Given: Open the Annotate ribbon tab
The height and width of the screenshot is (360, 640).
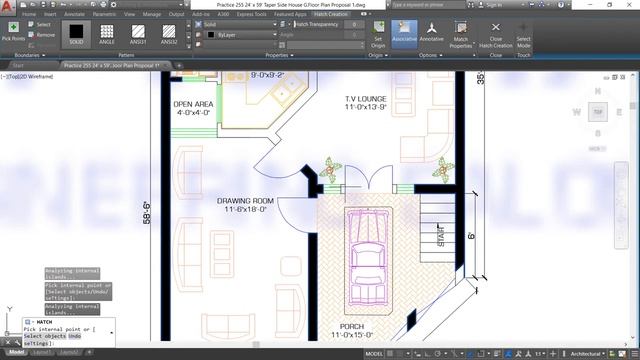Looking at the screenshot, I should pyautogui.click(x=74, y=14).
